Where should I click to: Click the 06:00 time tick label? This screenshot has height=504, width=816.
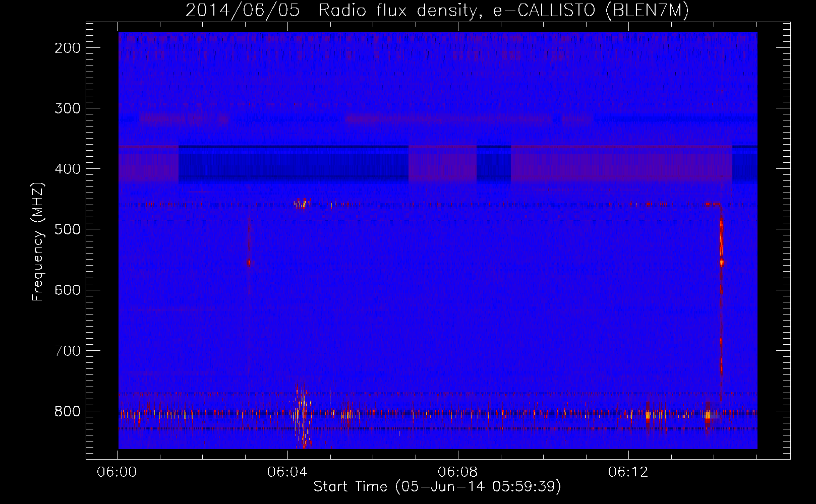click(118, 472)
